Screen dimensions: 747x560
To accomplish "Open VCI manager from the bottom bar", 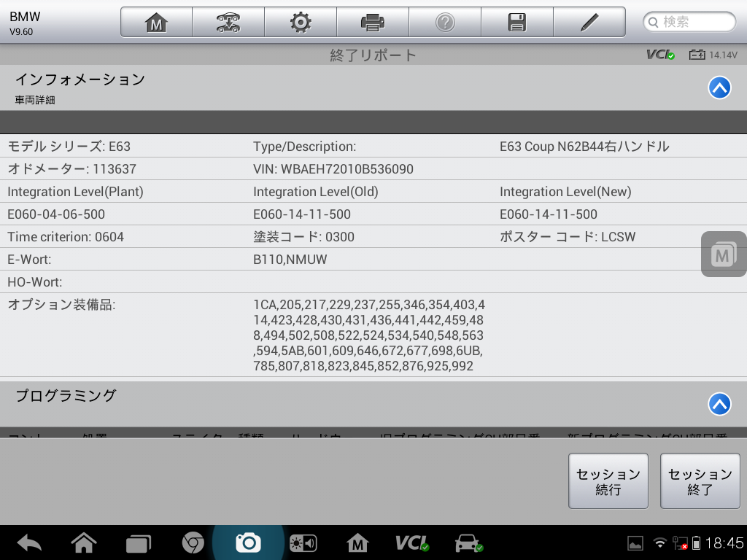I will tap(412, 542).
